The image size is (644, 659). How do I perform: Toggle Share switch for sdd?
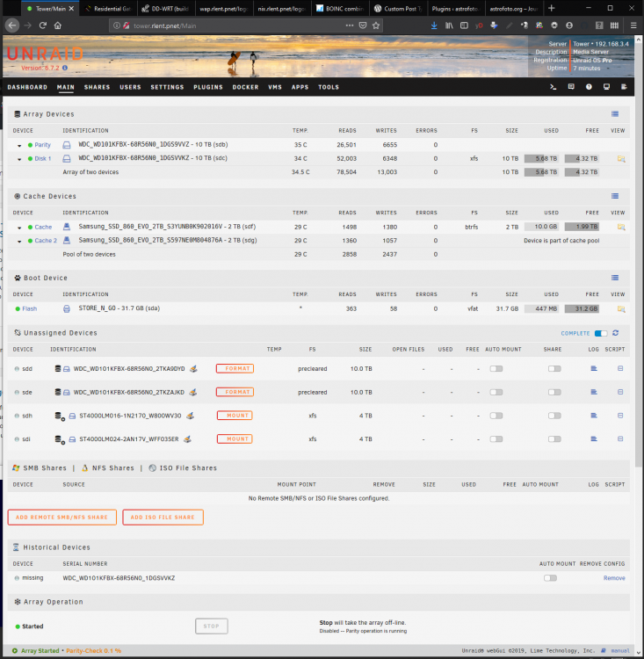pos(554,368)
